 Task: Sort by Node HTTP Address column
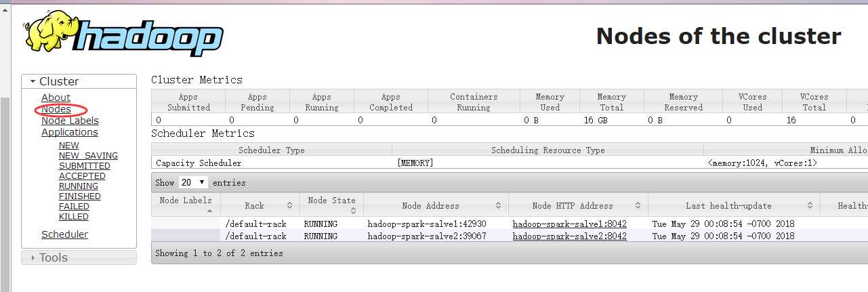(578, 205)
